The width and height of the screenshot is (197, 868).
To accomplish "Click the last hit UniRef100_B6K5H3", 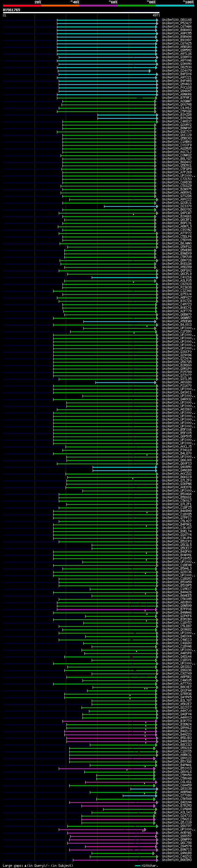I will (176, 860).
